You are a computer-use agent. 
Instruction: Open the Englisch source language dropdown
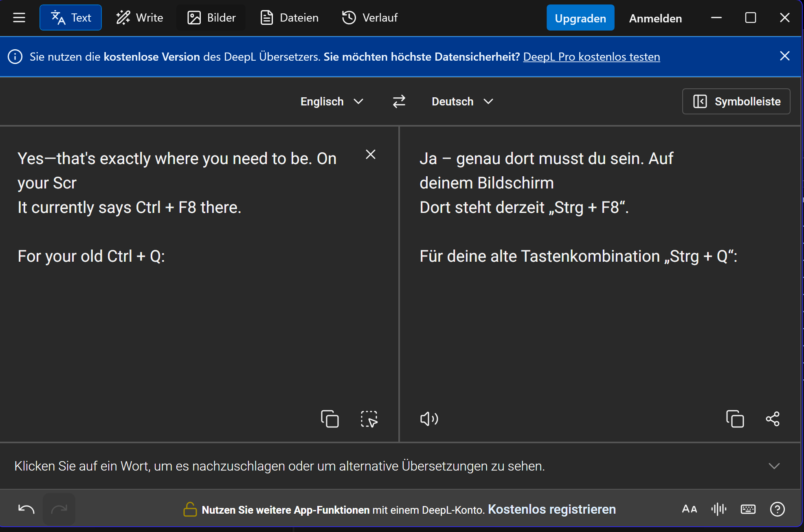click(x=332, y=101)
